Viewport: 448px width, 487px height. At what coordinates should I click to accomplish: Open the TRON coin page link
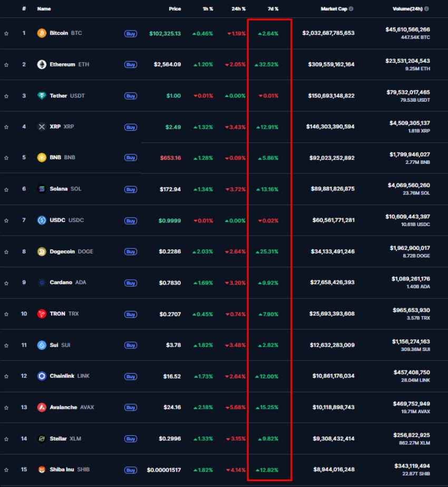[58, 314]
